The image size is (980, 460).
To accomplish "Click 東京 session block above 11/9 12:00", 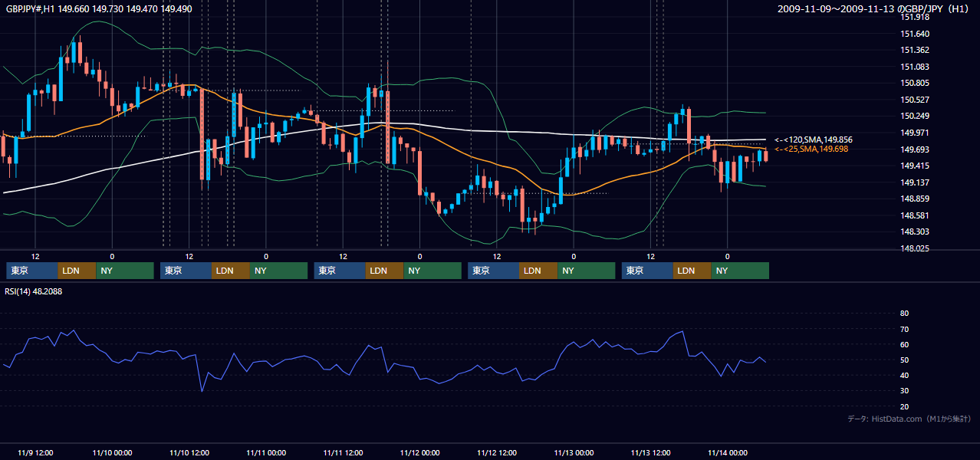I will (x=32, y=271).
